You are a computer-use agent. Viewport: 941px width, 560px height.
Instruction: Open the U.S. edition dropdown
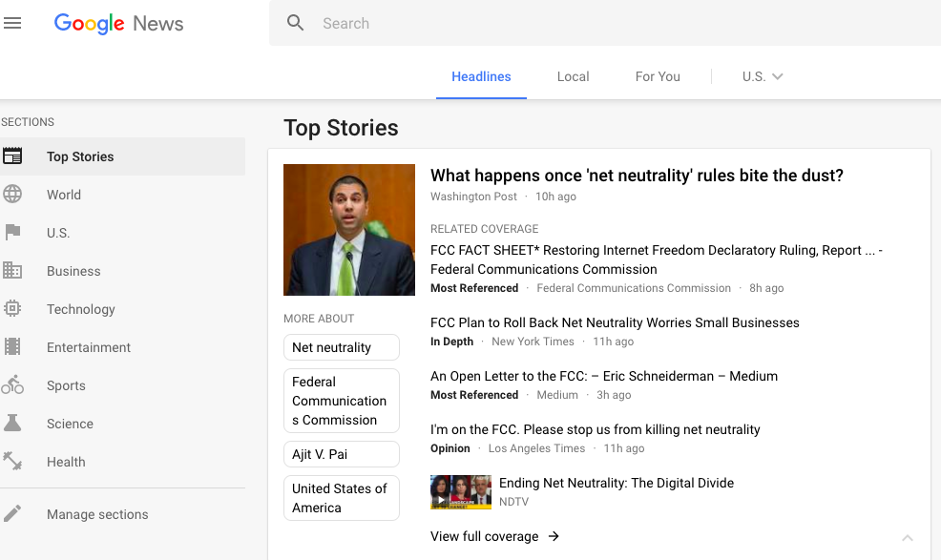click(x=763, y=77)
